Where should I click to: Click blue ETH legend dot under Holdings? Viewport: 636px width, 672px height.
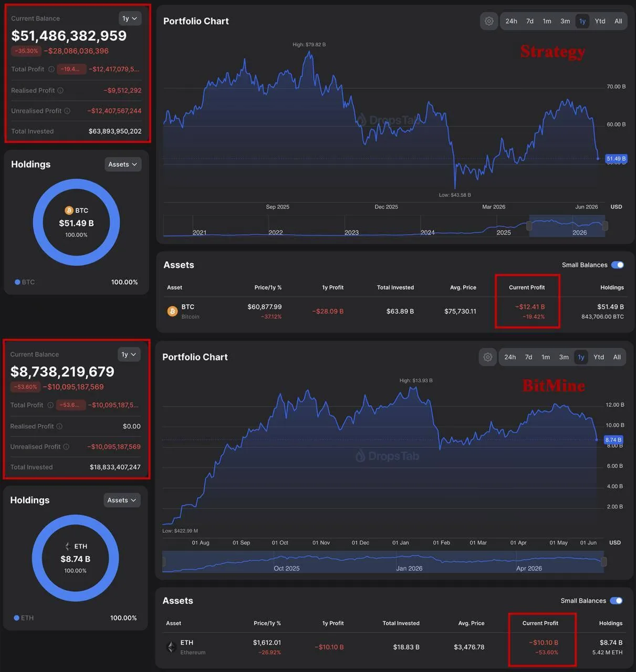tap(16, 618)
